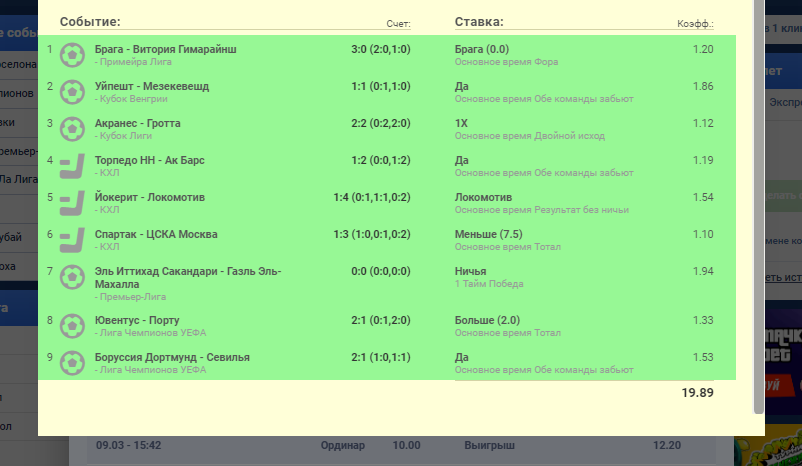
Task: Select the event name Брага - Витория Гимарайнш
Action: [165, 49]
